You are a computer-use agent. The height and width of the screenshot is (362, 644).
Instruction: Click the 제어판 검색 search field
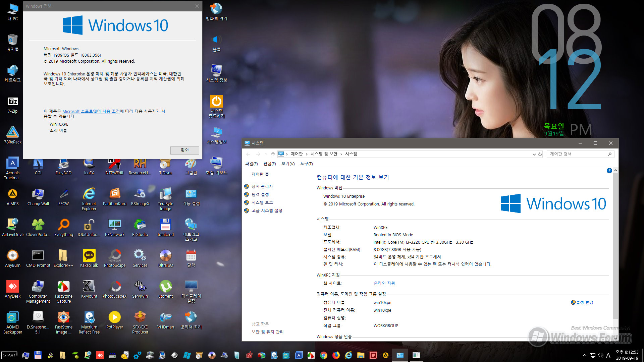[580, 154]
